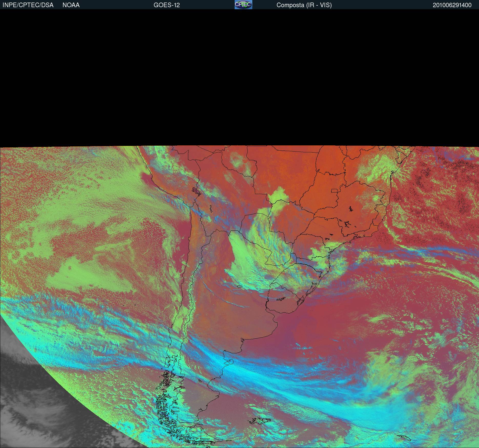Click the NOAA text in header
479x448 pixels.
point(71,5)
